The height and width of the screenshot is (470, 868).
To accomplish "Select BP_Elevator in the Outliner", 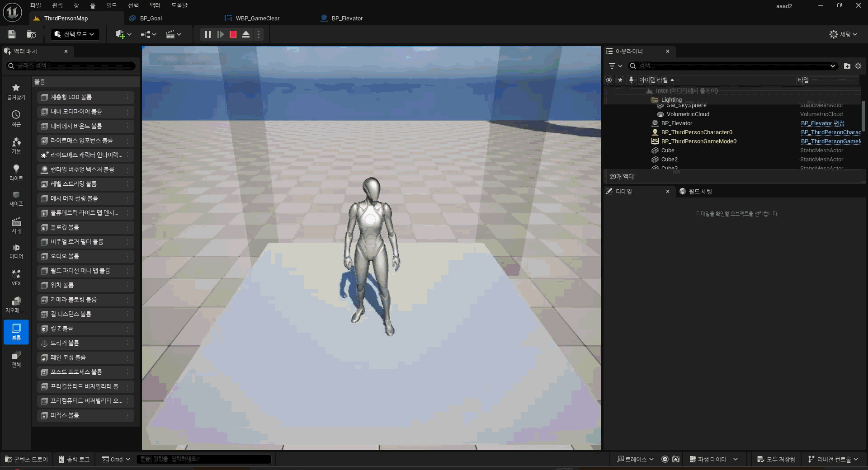I will point(676,123).
